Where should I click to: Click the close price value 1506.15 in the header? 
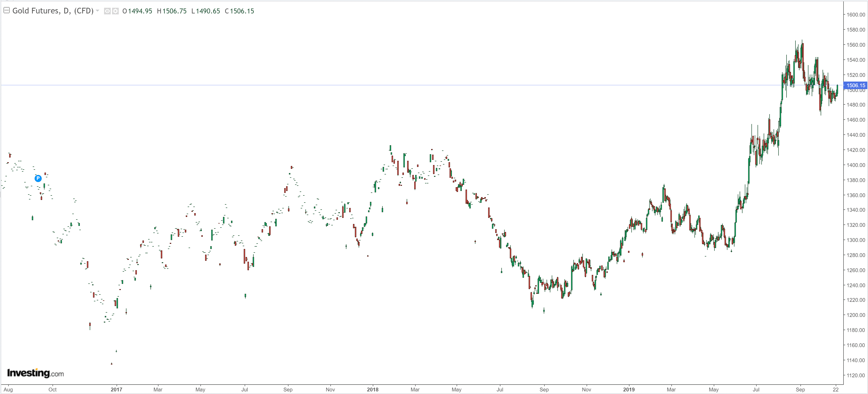(x=242, y=11)
